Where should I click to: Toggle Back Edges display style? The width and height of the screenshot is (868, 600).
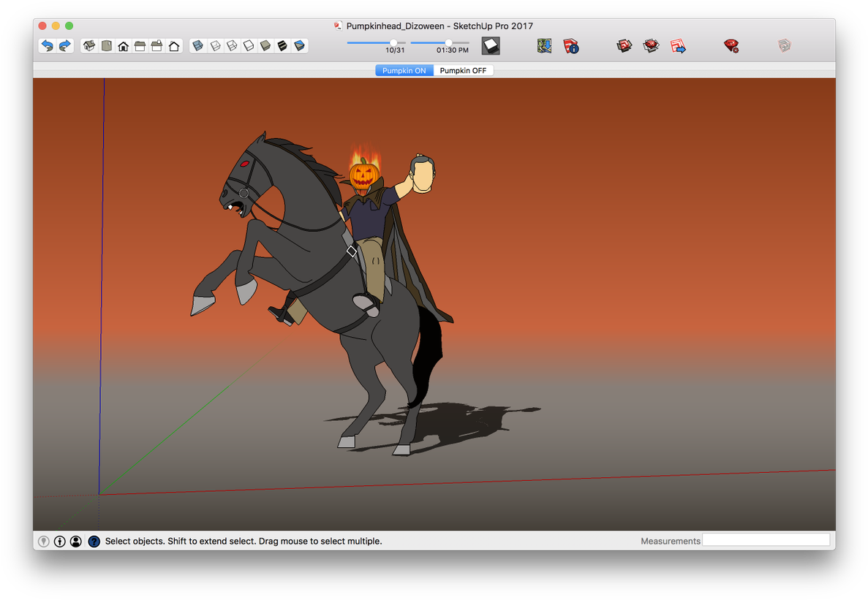point(214,45)
